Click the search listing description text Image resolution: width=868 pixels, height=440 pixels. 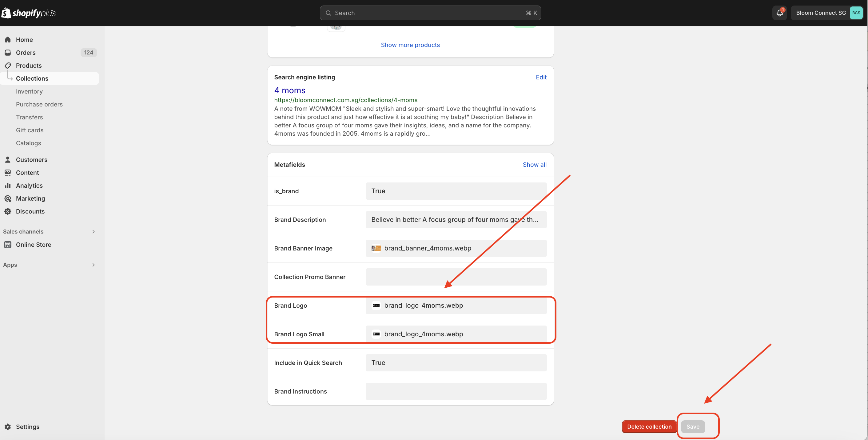405,121
